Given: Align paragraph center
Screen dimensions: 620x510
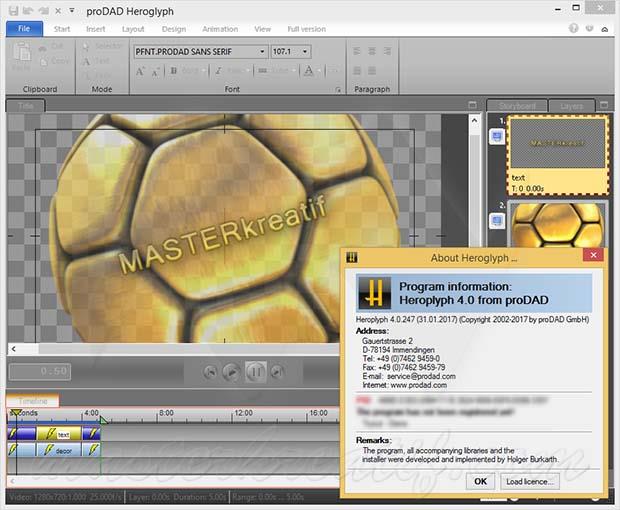Looking at the screenshot, I should coord(372,51).
